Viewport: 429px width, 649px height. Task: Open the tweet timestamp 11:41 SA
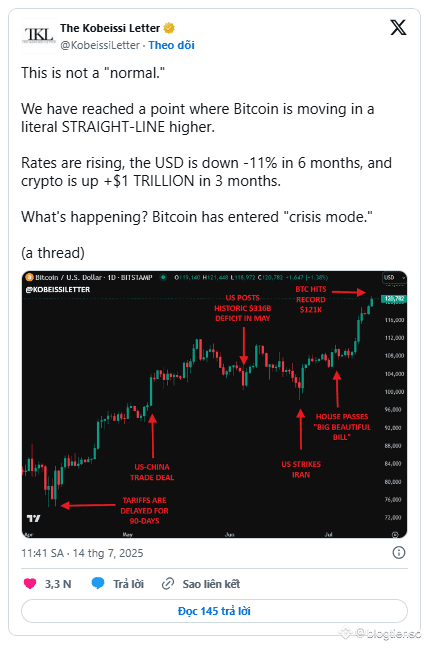pyautogui.click(x=82, y=553)
